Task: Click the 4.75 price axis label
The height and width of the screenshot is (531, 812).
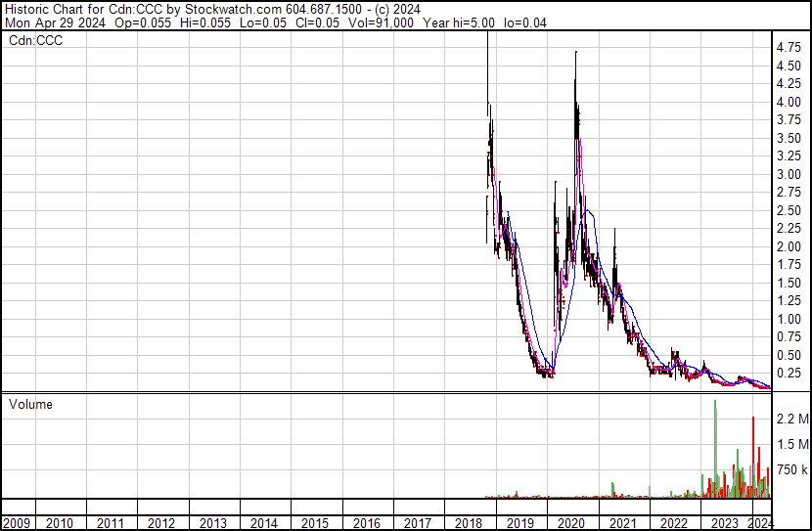Action: (x=789, y=47)
